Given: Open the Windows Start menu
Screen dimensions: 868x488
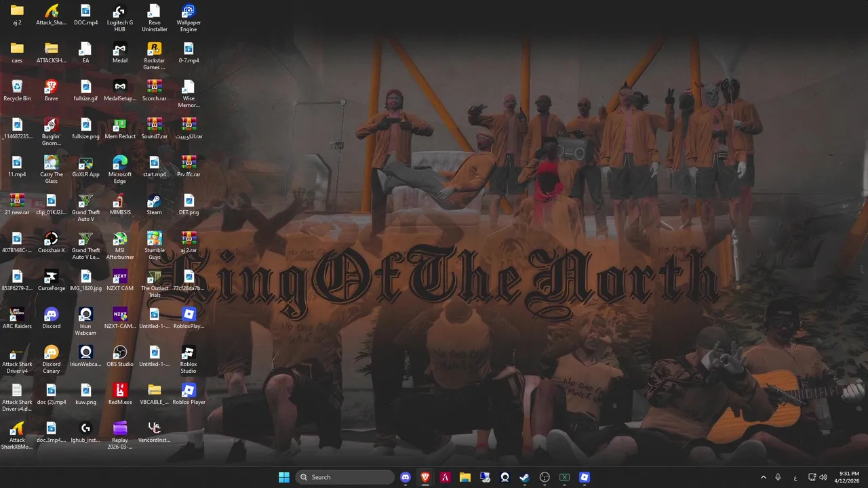Looking at the screenshot, I should coord(284,477).
